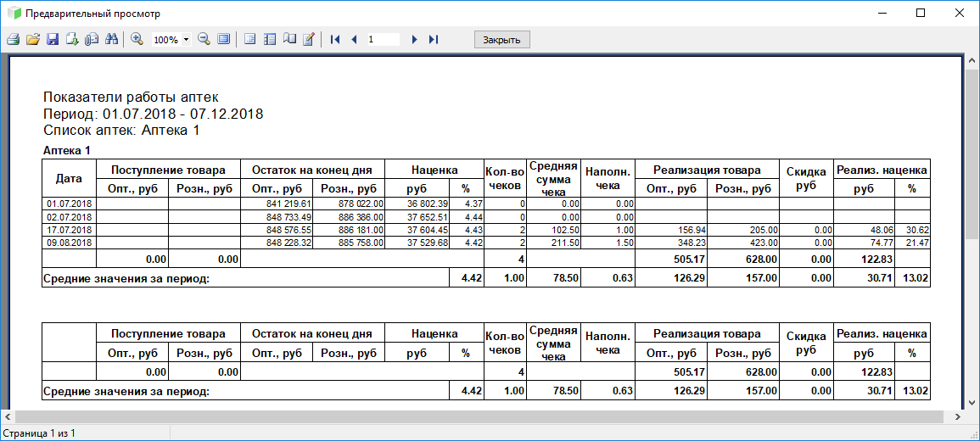Click the Print icon in the toolbar
This screenshot has height=441, width=980.
(13, 40)
